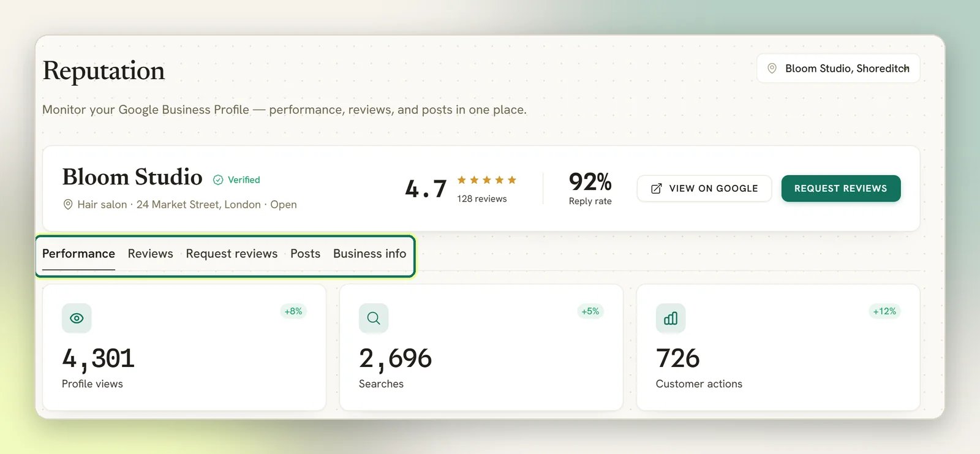The height and width of the screenshot is (454, 980).
Task: Switch to the Performance tab
Action: click(x=78, y=254)
